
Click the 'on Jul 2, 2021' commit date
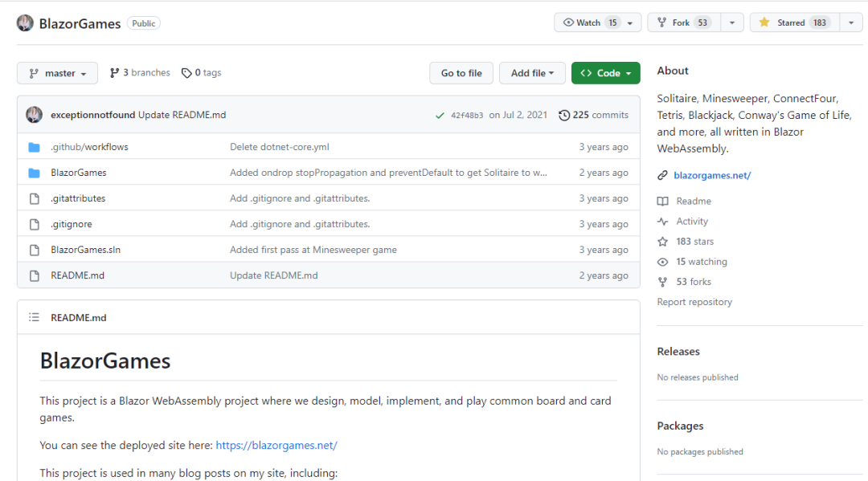[x=518, y=115]
